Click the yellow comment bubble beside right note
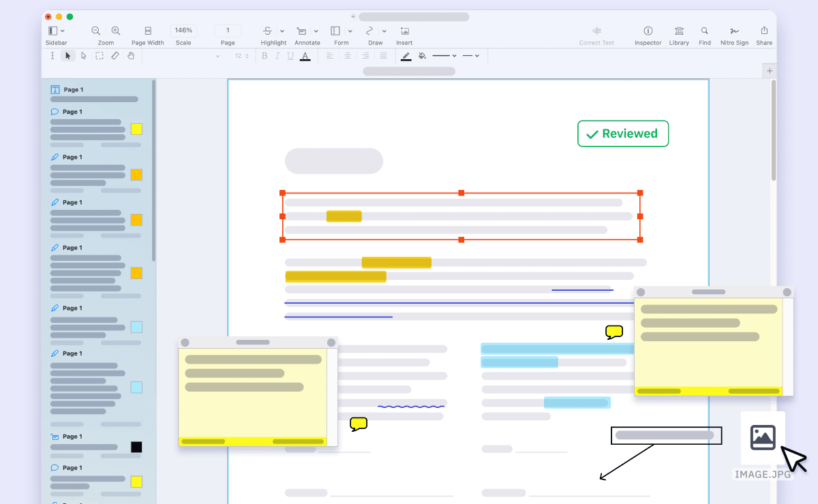 pos(614,332)
